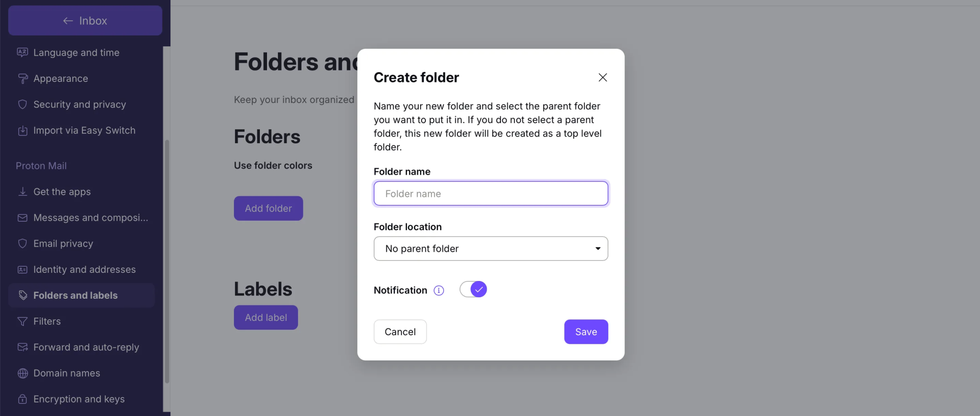Viewport: 980px width, 416px height.
Task: Go back to Inbox
Action: pos(85,21)
